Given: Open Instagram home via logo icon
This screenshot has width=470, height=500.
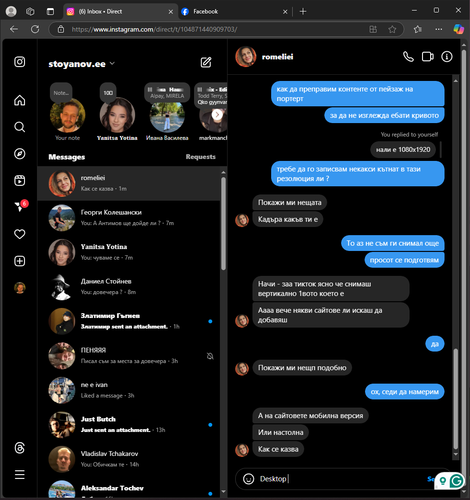Looking at the screenshot, I should click(20, 62).
